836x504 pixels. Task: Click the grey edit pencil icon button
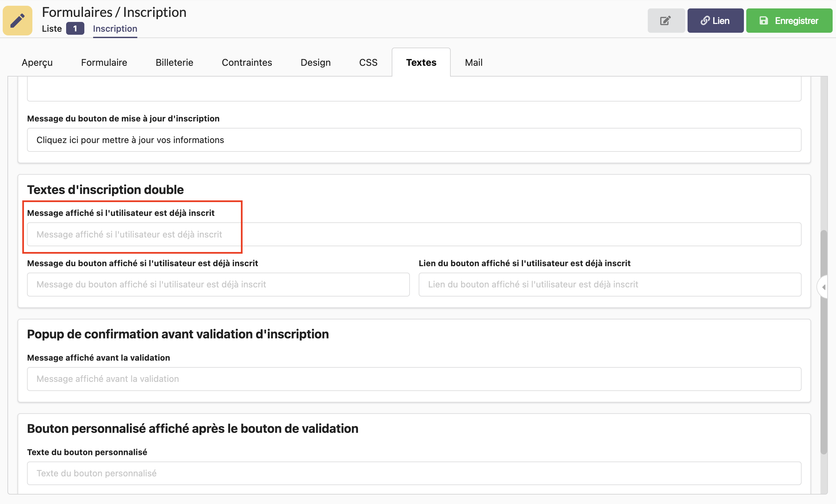666,21
